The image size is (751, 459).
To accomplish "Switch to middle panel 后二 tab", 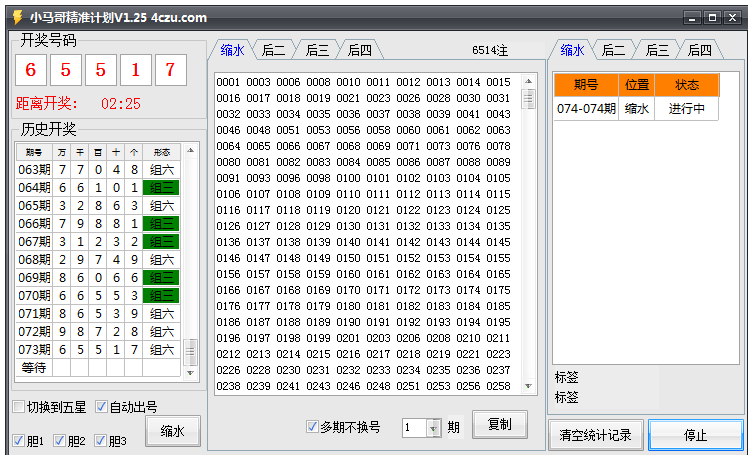I will (273, 50).
